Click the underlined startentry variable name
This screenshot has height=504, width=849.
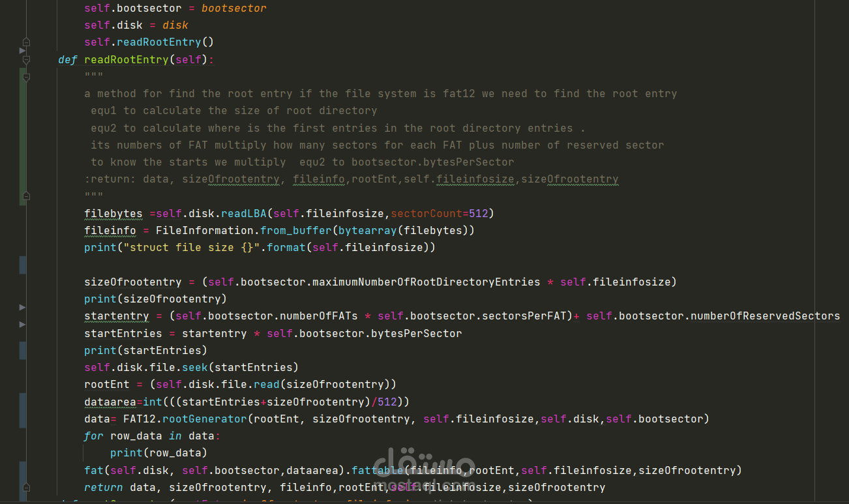(x=116, y=316)
